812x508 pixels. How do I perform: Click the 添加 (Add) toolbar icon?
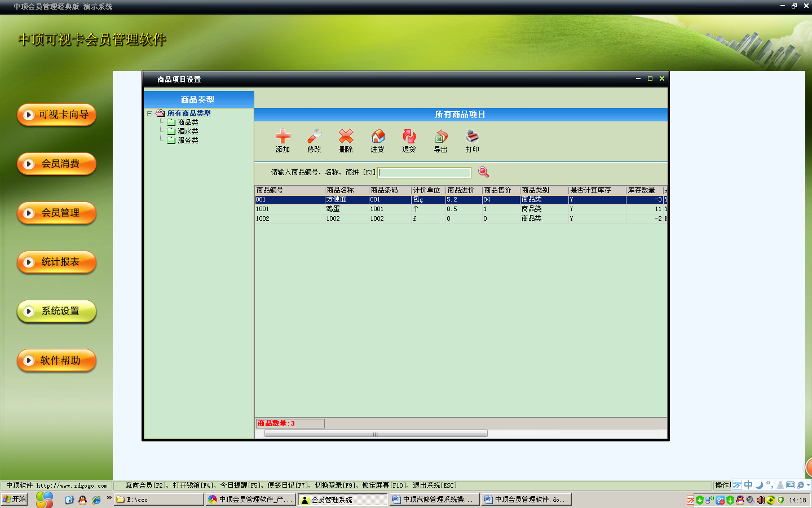point(283,141)
